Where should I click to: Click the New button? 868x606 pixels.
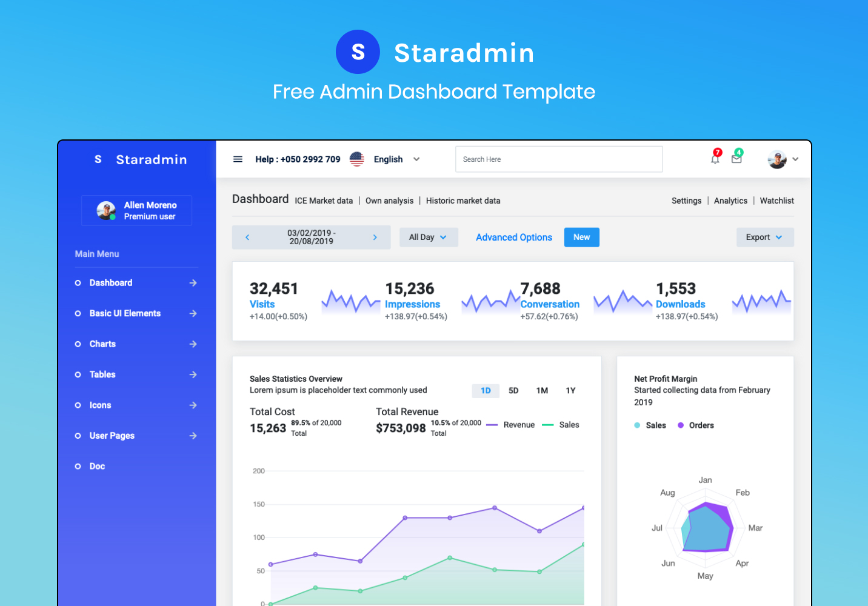[582, 238]
